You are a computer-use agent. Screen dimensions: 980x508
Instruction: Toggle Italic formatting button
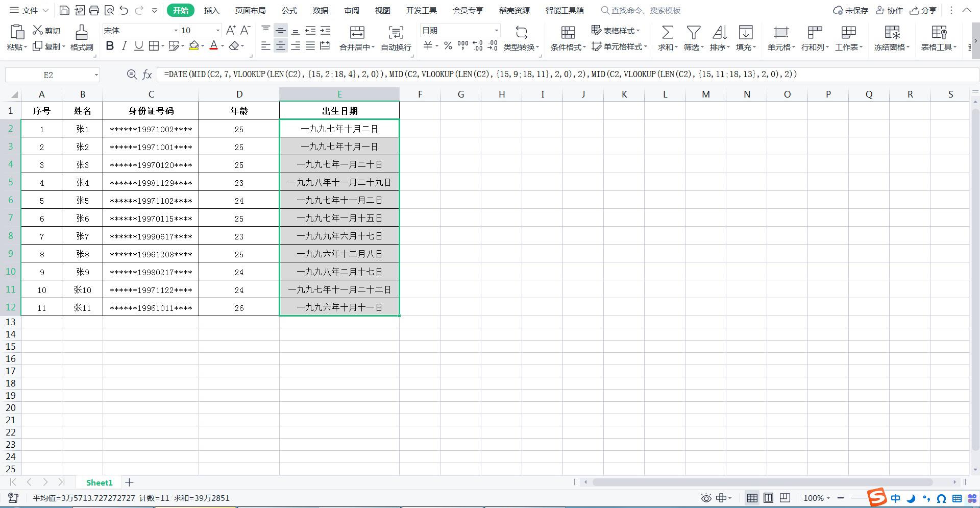tap(124, 46)
